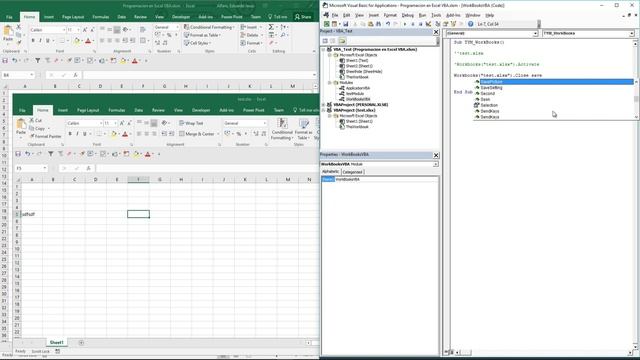Click AutoSum icon in back Excel ribbon
This screenshot has height=360, width=640.
click(271, 27)
